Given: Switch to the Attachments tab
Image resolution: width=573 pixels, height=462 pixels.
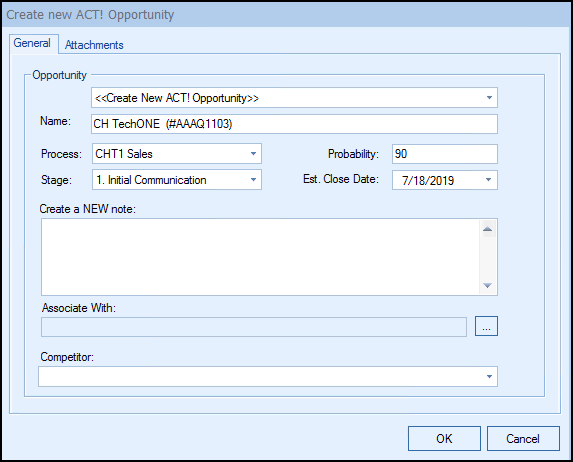Looking at the screenshot, I should (94, 45).
